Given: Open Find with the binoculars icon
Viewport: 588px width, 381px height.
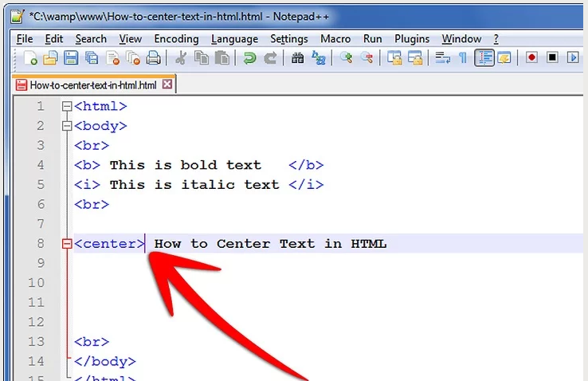Looking at the screenshot, I should coord(298,58).
